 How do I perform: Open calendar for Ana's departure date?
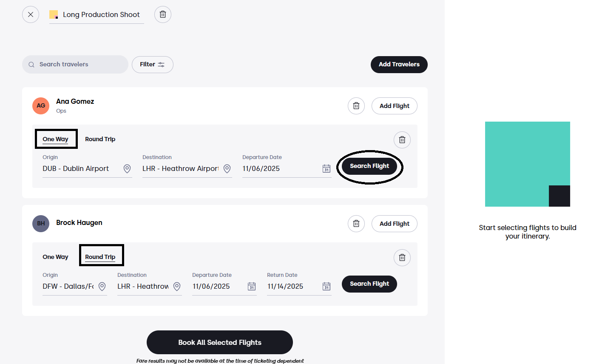326,169
